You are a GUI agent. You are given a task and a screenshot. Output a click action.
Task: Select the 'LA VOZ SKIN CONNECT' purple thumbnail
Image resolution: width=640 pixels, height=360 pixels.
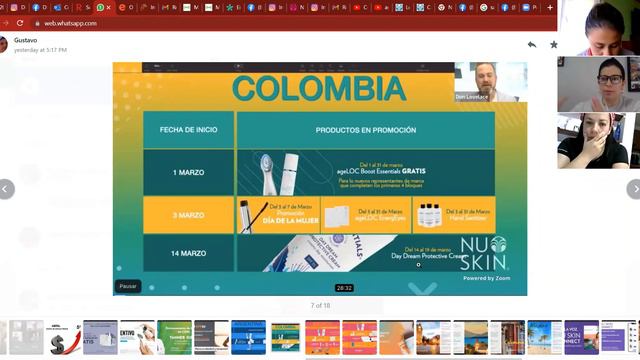point(582,337)
